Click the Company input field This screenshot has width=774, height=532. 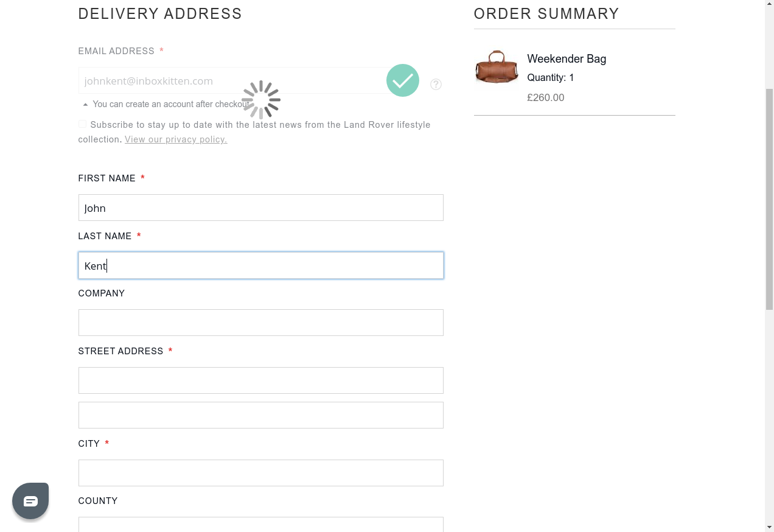tap(260, 323)
